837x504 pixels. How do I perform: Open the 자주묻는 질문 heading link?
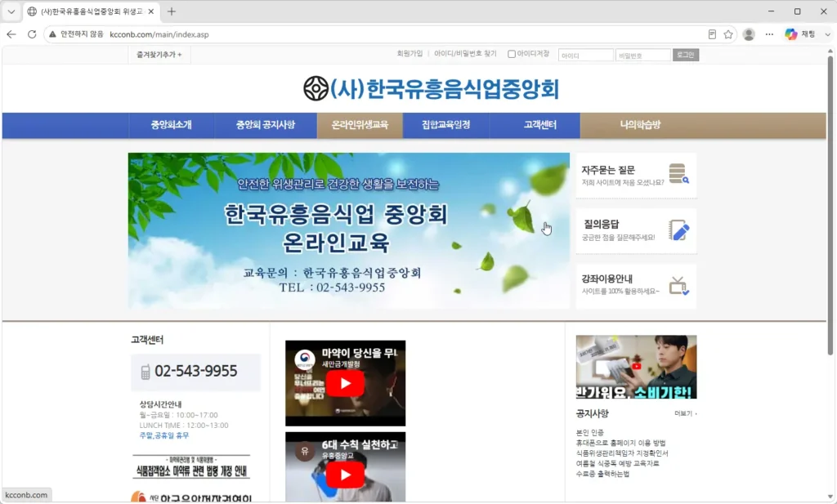click(608, 170)
